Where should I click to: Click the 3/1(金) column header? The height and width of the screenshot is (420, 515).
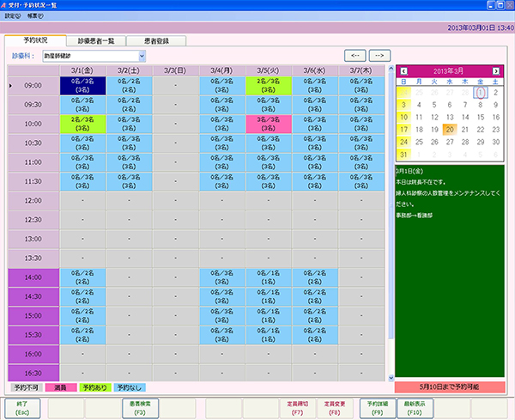point(82,70)
